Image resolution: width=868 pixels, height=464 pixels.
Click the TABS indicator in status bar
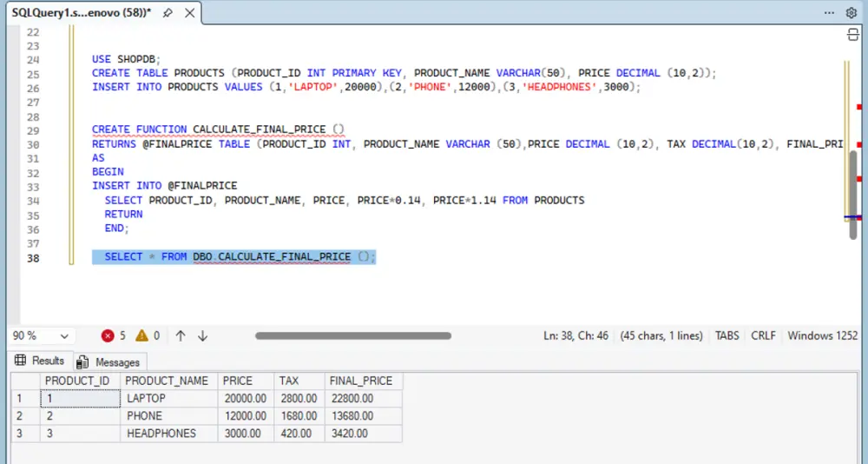click(x=727, y=335)
